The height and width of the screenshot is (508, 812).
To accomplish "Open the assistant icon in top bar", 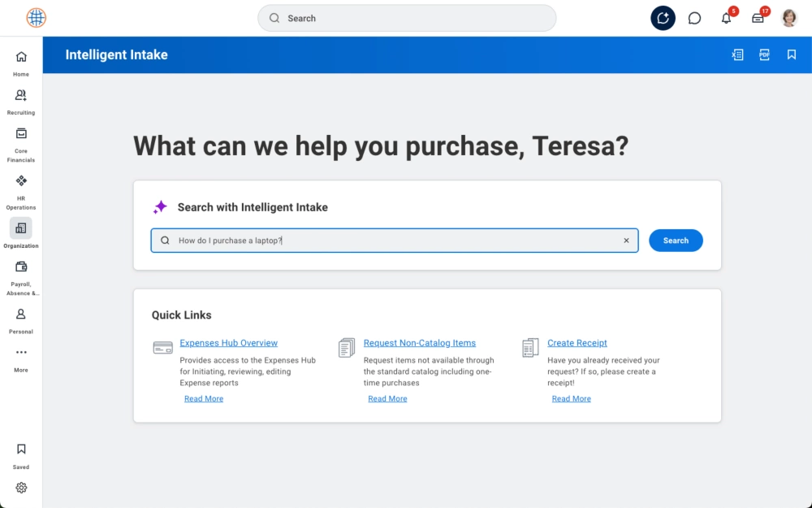I will 663,18.
